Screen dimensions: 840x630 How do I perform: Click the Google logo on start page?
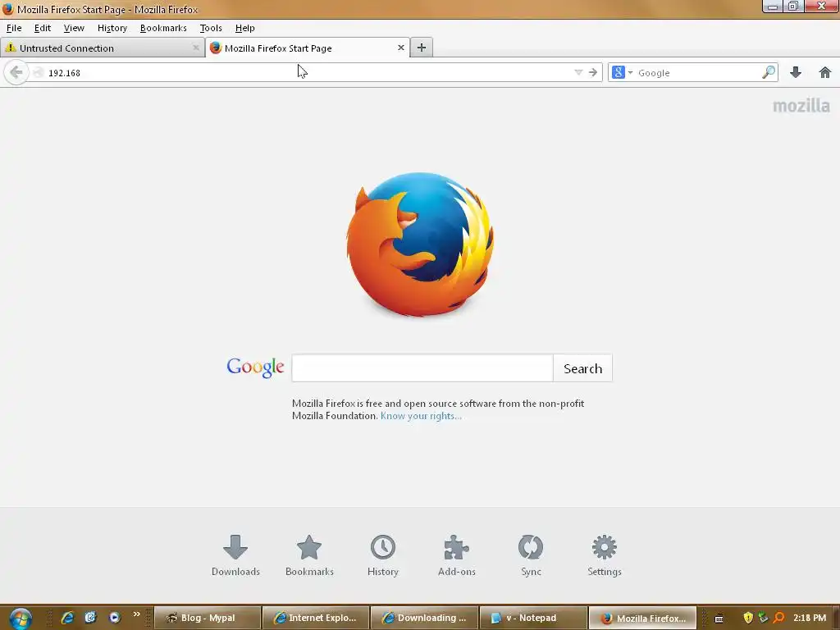pos(255,367)
